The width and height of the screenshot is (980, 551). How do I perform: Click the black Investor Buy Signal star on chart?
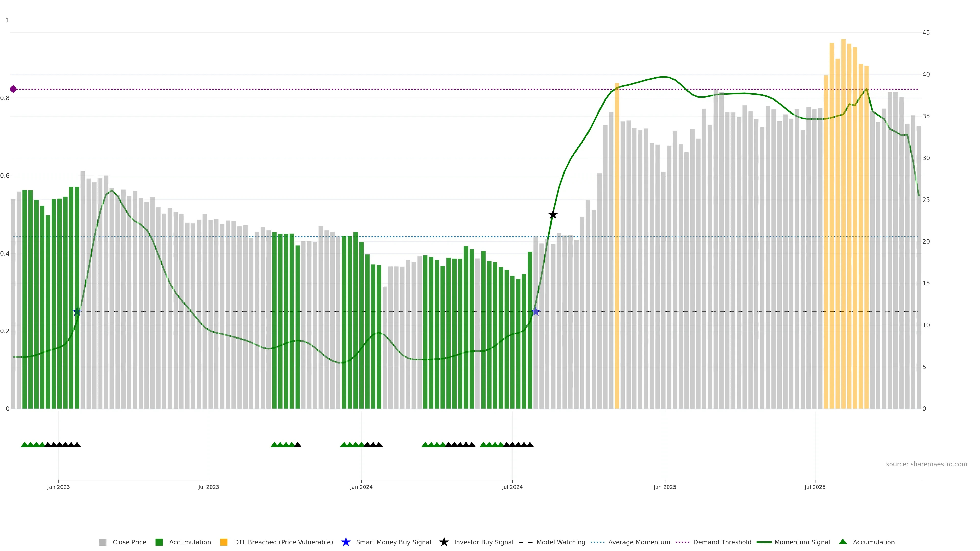(553, 215)
